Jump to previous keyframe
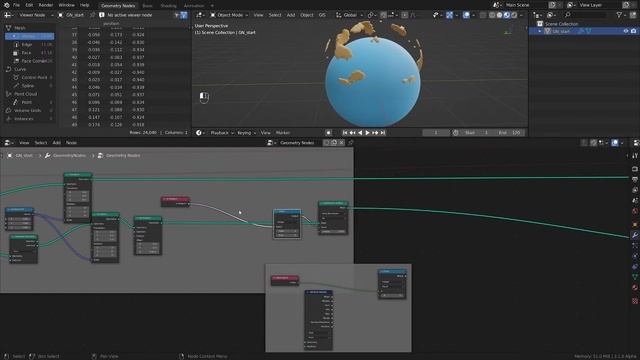 [353, 133]
